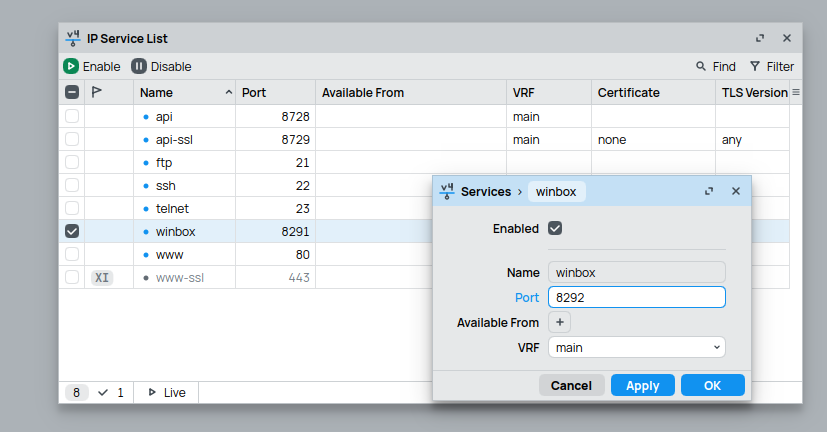Click port value 443

pos(299,277)
